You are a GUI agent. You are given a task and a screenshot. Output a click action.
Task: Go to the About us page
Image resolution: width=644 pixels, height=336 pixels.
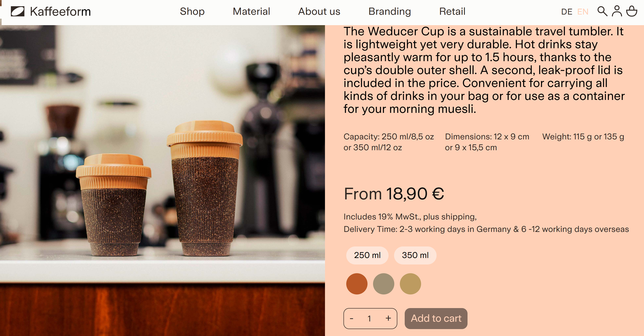(319, 12)
